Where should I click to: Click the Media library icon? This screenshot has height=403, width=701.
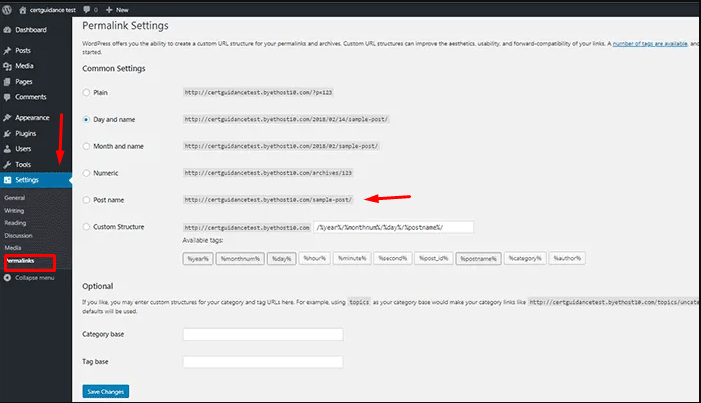point(7,66)
